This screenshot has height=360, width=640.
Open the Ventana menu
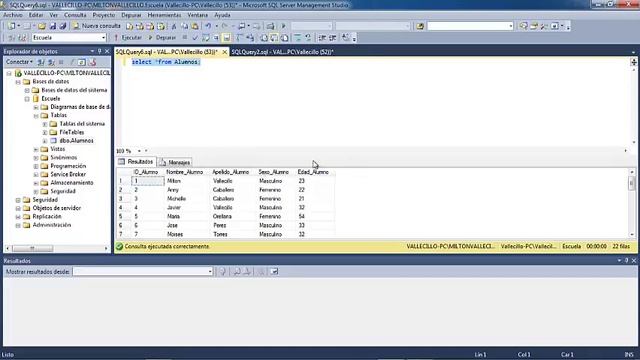pos(198,15)
